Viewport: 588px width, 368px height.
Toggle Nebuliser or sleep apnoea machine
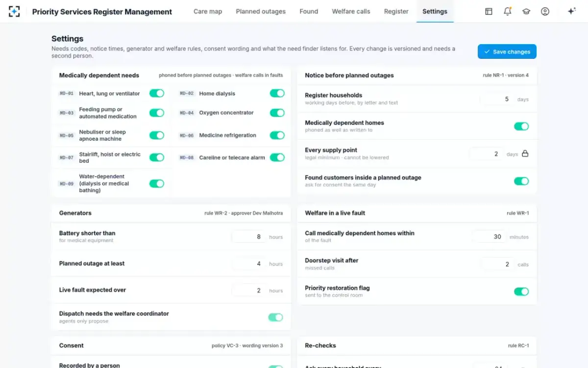coord(157,135)
